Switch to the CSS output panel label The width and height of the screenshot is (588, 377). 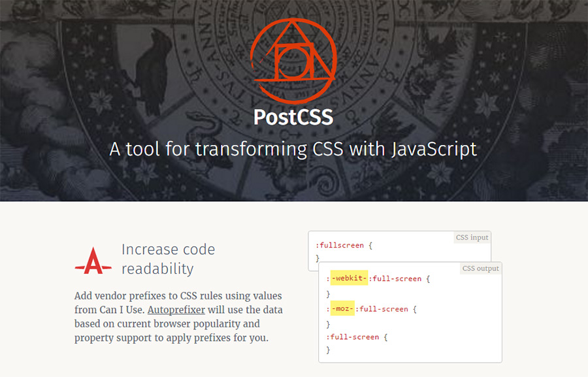(481, 269)
